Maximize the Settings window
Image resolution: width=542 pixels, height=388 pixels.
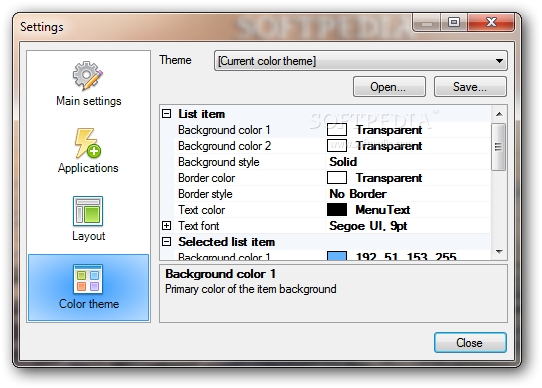[x=454, y=22]
